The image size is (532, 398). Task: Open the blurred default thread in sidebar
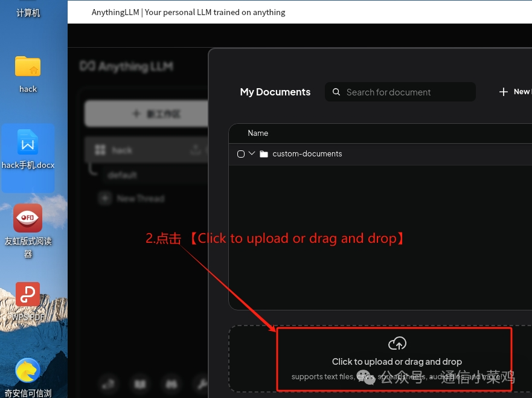tap(123, 175)
